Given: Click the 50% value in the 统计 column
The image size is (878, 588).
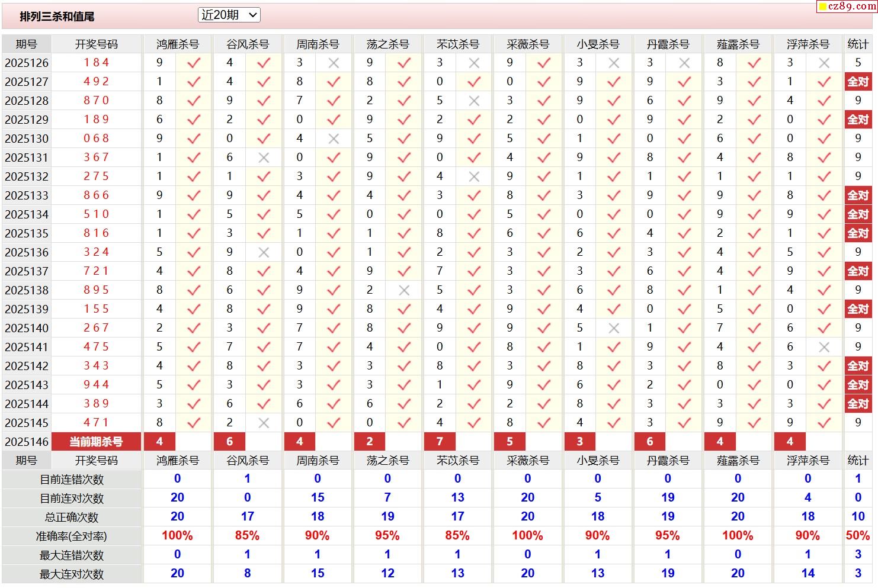Looking at the screenshot, I should click(858, 536).
